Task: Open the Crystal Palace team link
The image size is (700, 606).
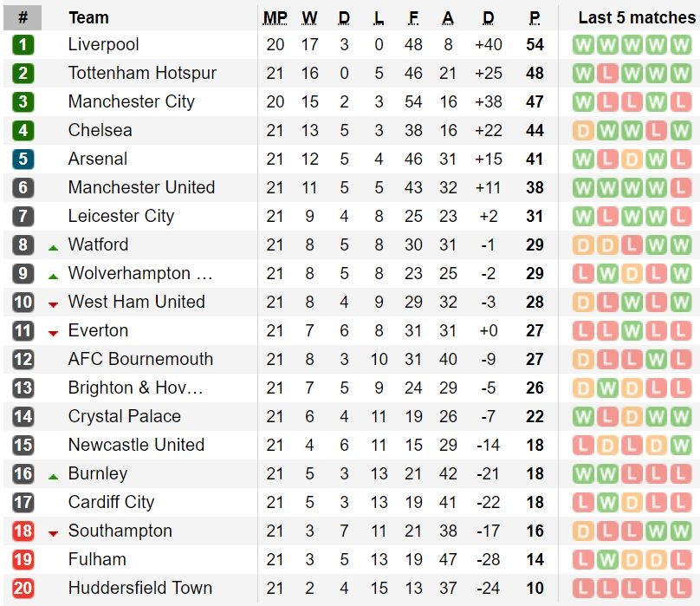Action: (x=124, y=417)
